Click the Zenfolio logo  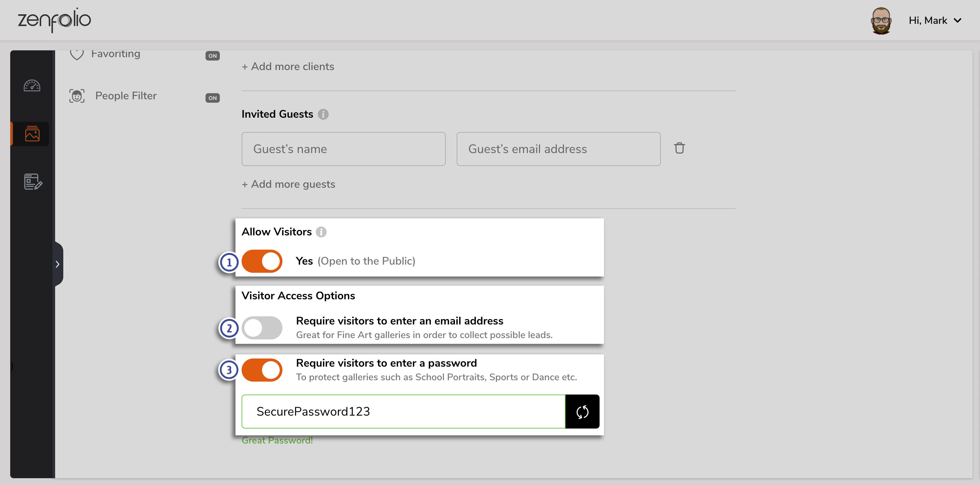point(54,20)
